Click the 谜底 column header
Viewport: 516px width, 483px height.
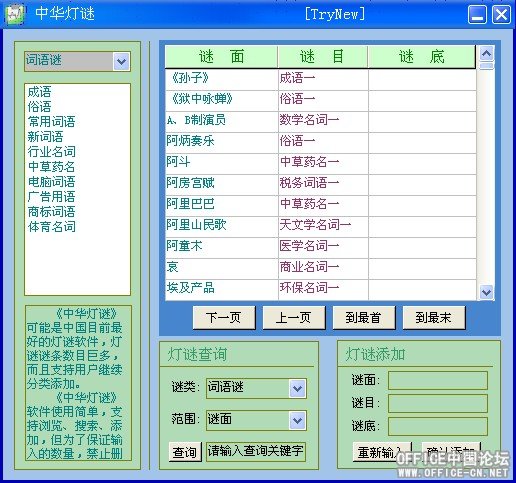pyautogui.click(x=422, y=57)
